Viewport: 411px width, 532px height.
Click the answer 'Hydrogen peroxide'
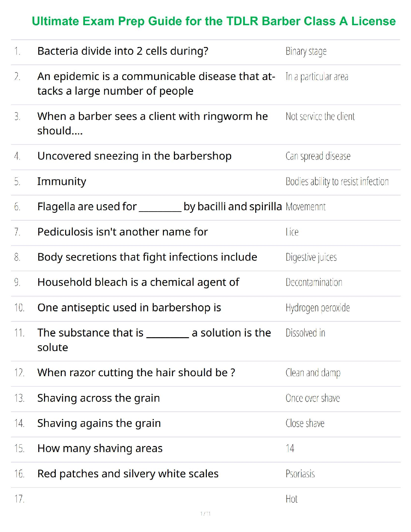[318, 308]
